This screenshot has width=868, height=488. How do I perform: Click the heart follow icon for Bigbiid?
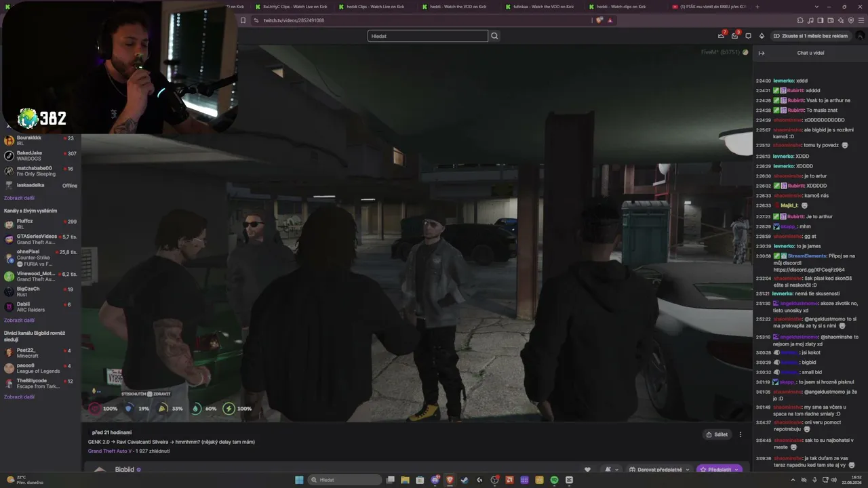(x=587, y=469)
